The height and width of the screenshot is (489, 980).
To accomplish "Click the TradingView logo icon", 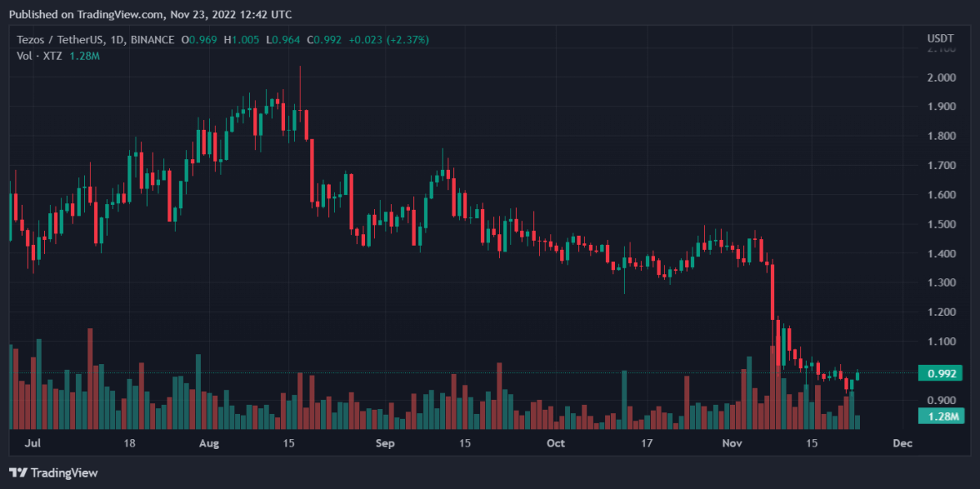I will tap(16, 473).
